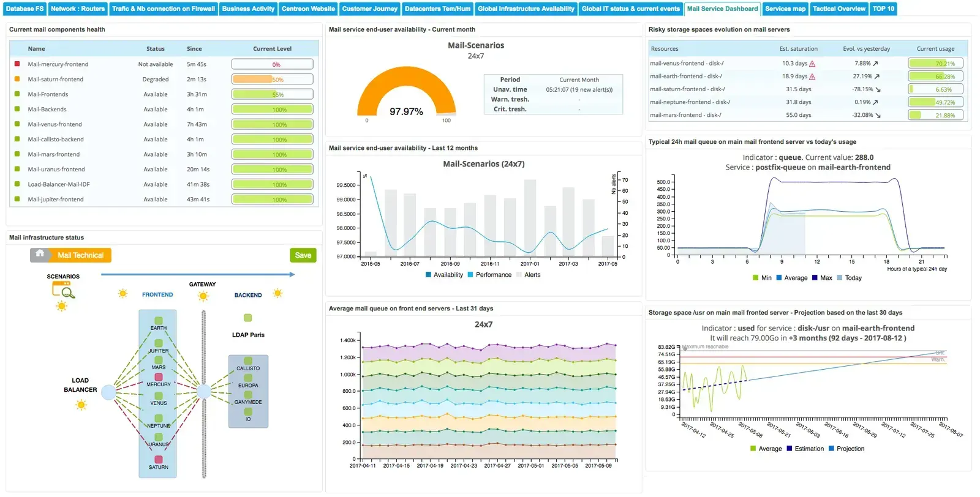This screenshot has height=497, width=980.
Task: Click the sun status icon under Scenarios
Action: point(61,306)
